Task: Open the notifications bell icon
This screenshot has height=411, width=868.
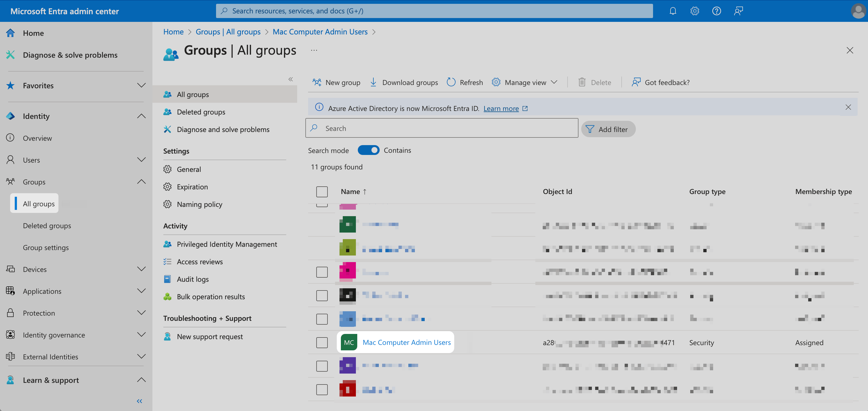Action: point(672,11)
